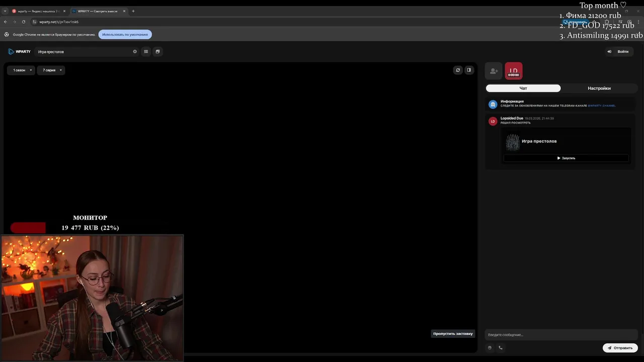This screenshot has width=644, height=362.
Task: Open a new browser tab
Action: (133, 11)
